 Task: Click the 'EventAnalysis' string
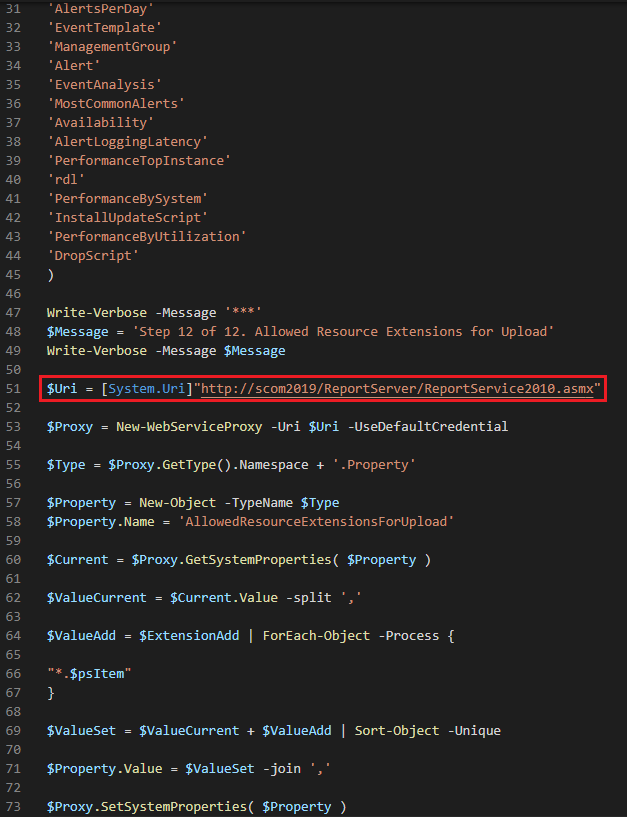[105, 84]
